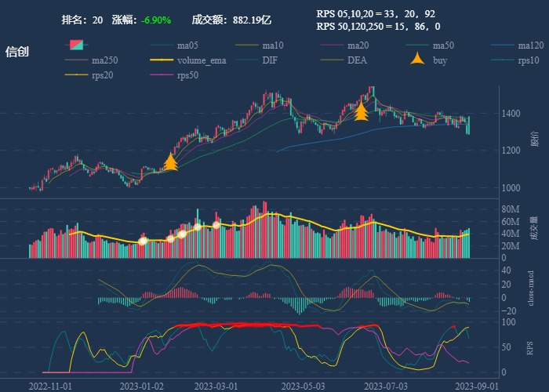Click the buy marker near the June 2023 peak

tap(361, 111)
